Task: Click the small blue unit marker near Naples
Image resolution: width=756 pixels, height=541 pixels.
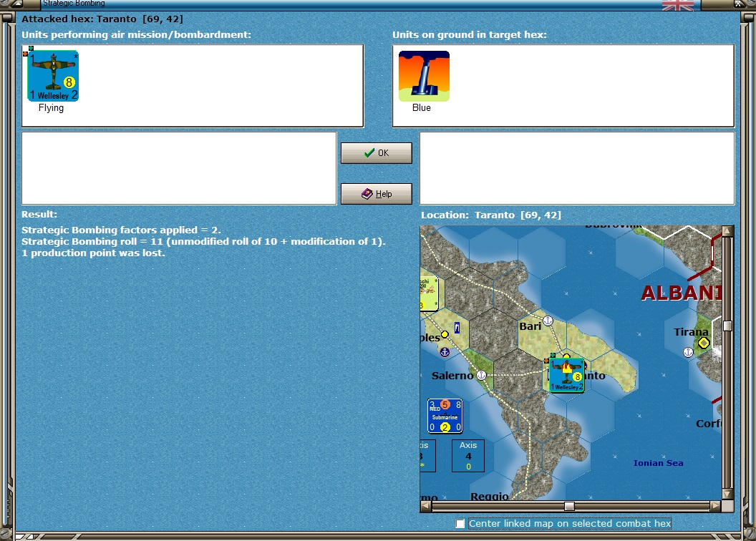Action: (x=457, y=328)
